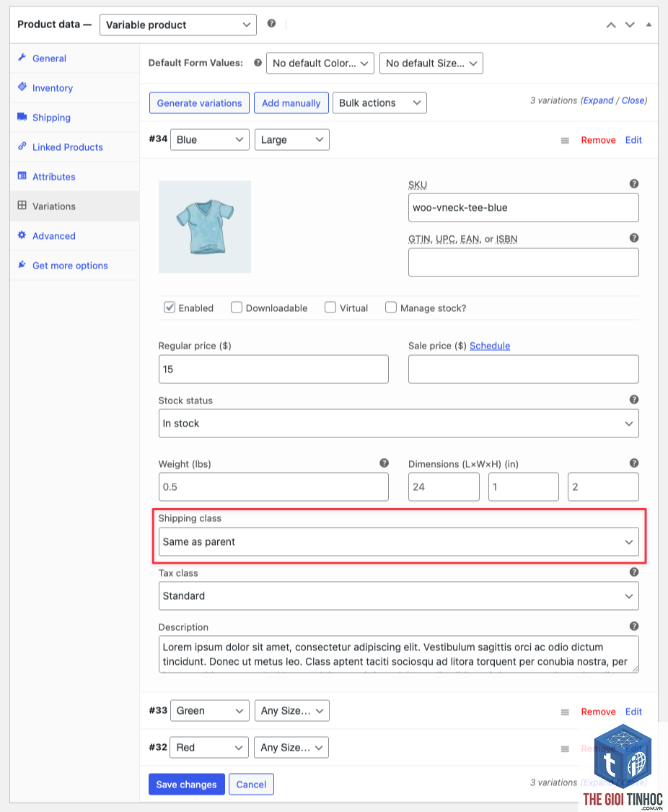Edit variation #33
This screenshot has width=668, height=812.
[633, 712]
